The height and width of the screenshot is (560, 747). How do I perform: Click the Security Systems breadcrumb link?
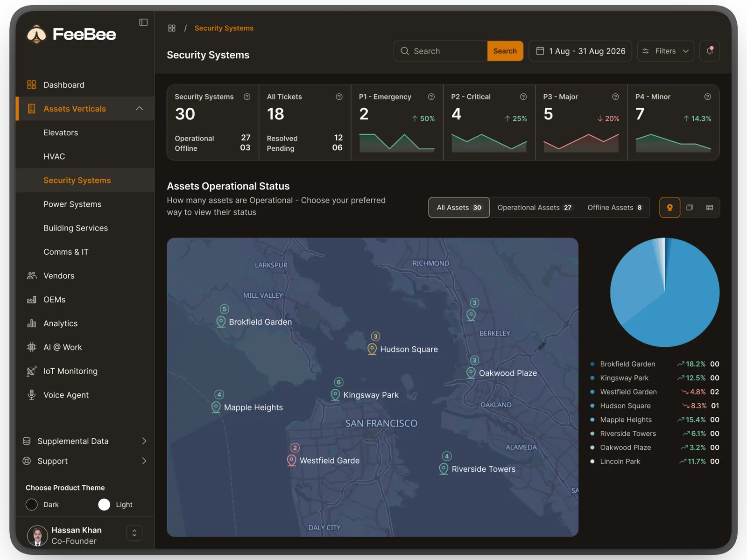coord(224,28)
